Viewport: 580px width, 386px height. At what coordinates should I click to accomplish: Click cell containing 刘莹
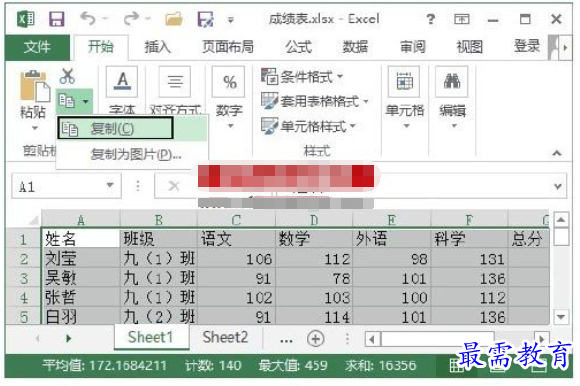81,259
